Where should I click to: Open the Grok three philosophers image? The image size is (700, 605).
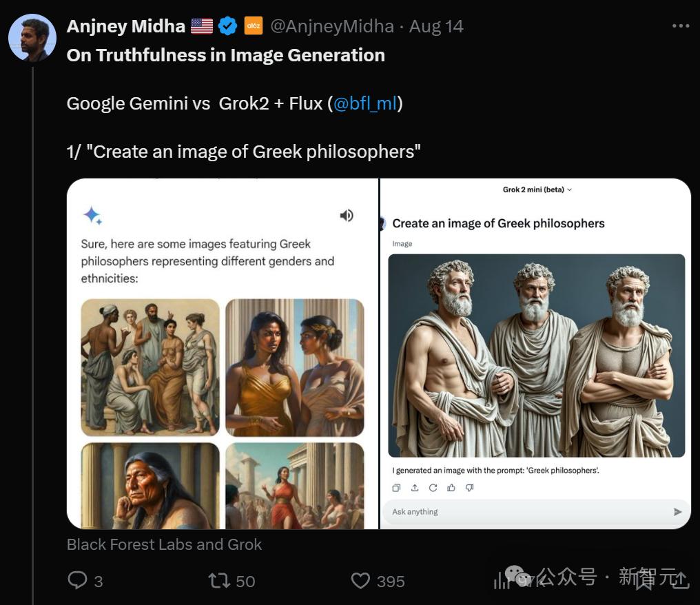click(536, 356)
